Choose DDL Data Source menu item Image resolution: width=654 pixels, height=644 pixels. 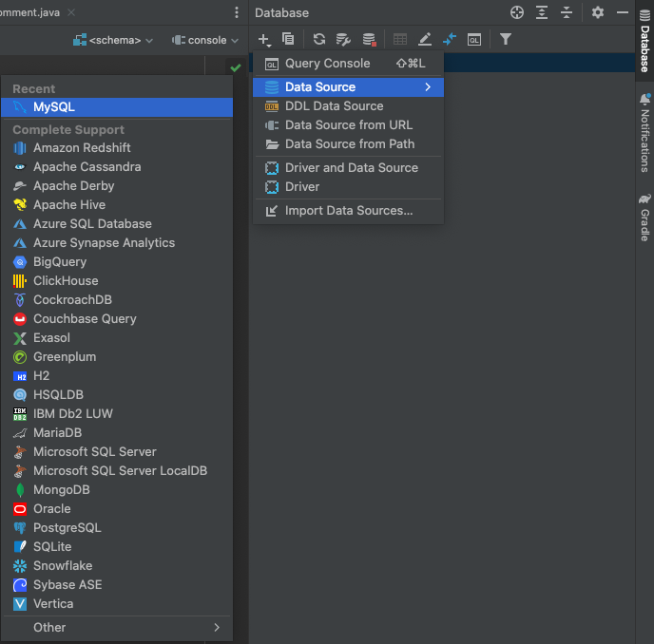coord(348,106)
